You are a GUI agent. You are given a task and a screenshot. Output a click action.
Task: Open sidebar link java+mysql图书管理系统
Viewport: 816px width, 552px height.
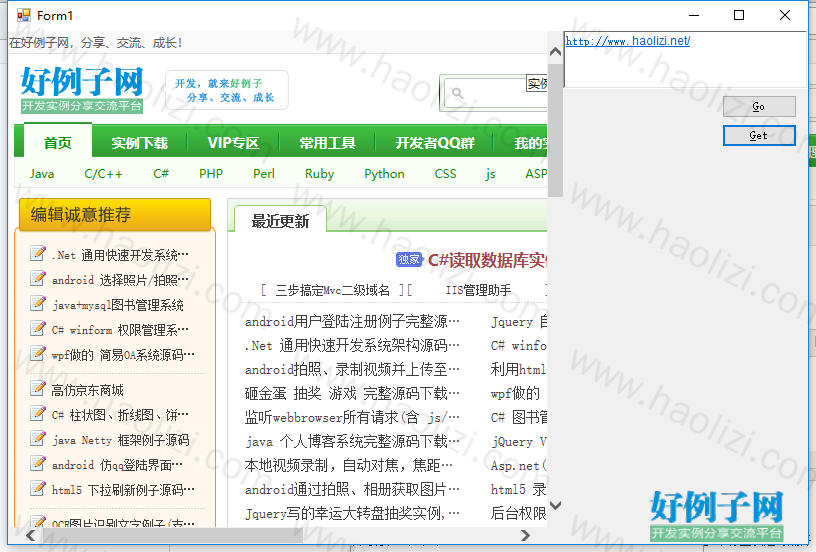click(x=118, y=305)
